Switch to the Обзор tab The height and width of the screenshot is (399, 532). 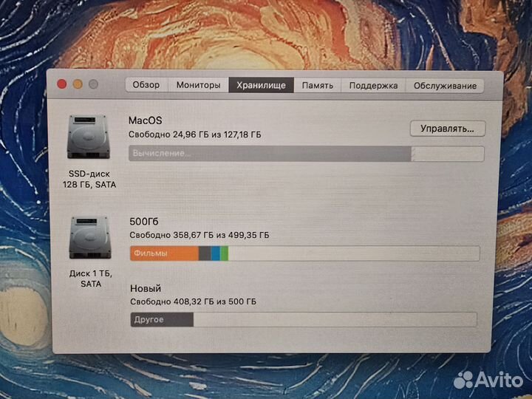(146, 85)
